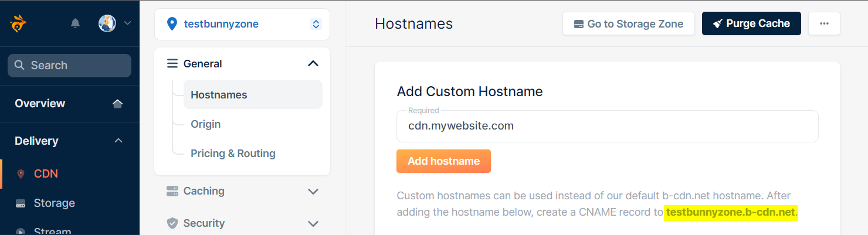Open the user avatar menu
The height and width of the screenshot is (235, 868).
point(107,23)
